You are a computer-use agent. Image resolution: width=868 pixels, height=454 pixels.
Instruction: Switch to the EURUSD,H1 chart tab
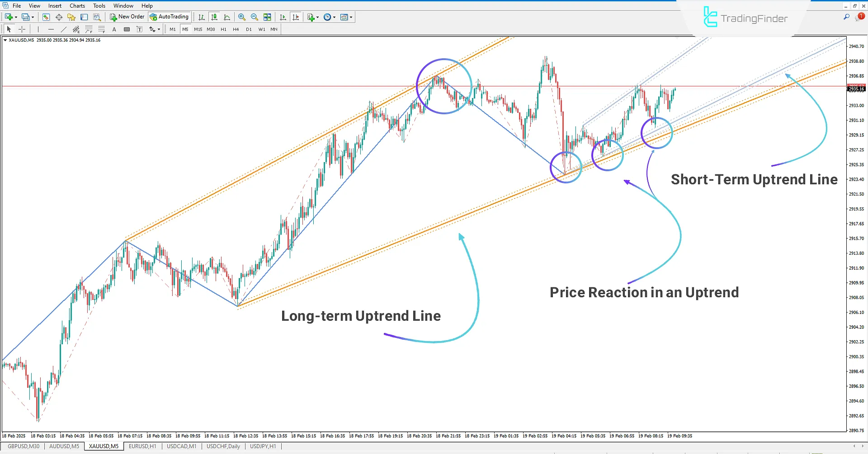point(142,446)
